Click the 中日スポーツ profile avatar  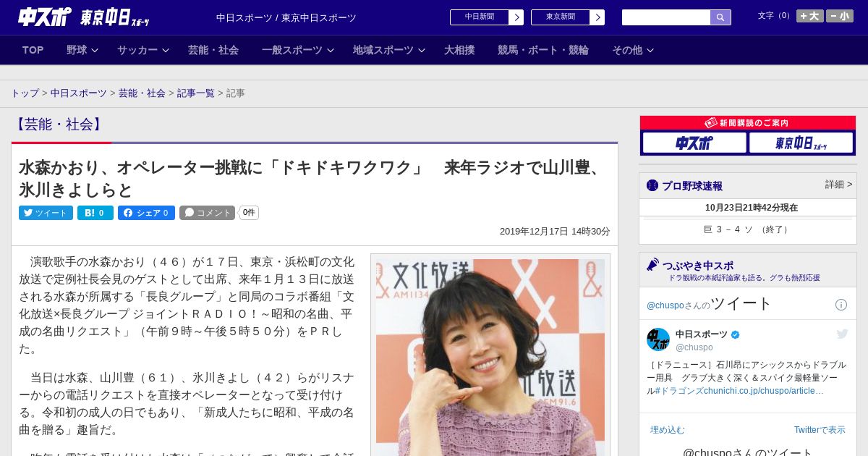tap(658, 339)
